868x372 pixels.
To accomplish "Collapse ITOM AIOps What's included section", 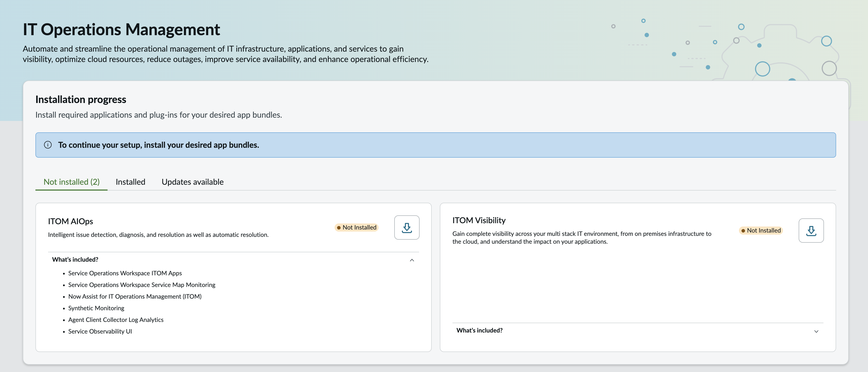I will click(x=412, y=260).
